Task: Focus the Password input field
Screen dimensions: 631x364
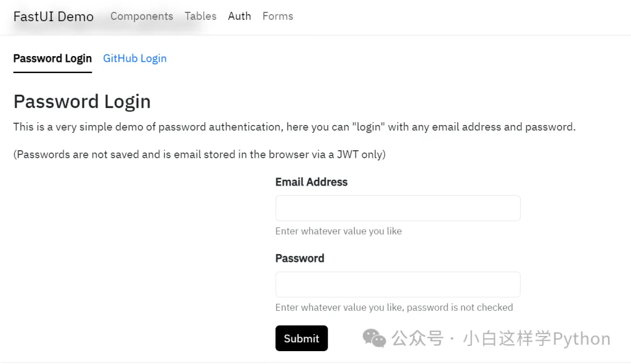Action: pyautogui.click(x=397, y=285)
